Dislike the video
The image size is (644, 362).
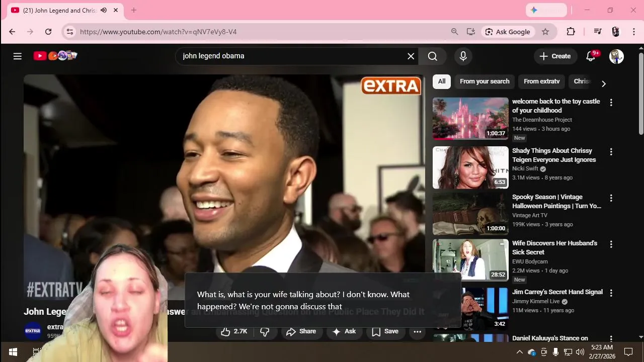pos(265,331)
